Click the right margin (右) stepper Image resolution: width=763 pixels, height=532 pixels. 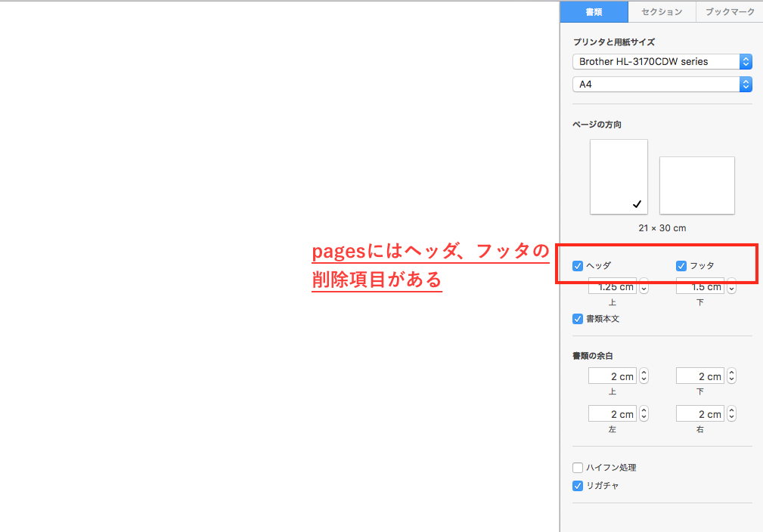coord(731,414)
